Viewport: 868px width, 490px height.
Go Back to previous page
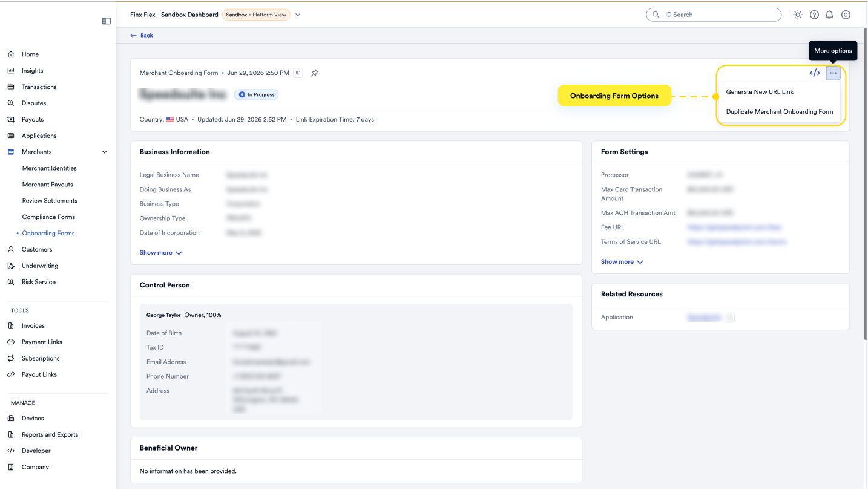point(142,36)
